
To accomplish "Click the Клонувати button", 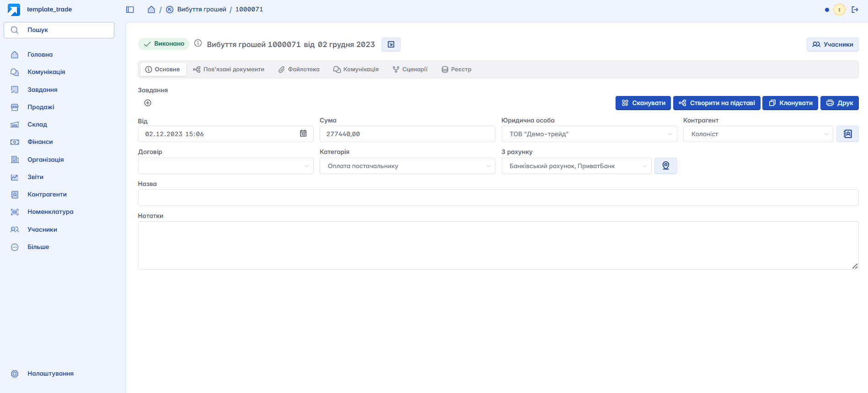I will [x=790, y=103].
